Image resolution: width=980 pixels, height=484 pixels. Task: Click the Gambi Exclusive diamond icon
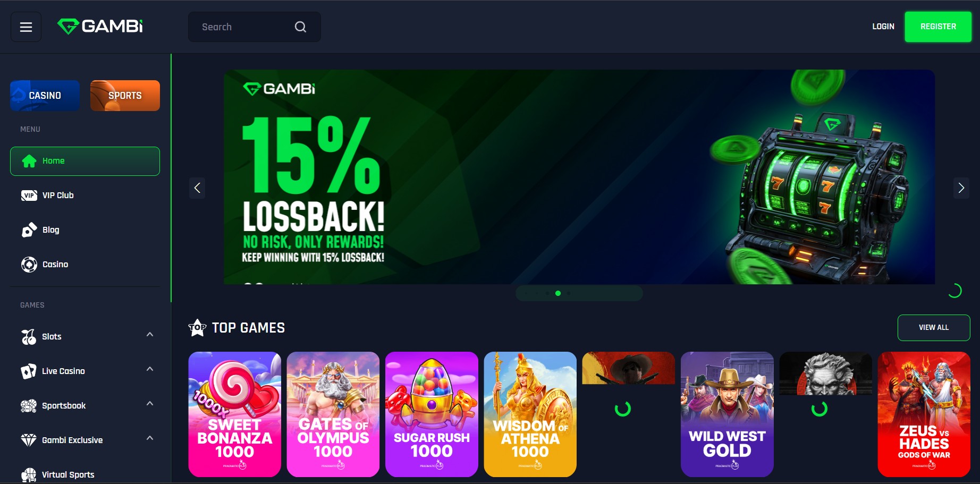[29, 440]
